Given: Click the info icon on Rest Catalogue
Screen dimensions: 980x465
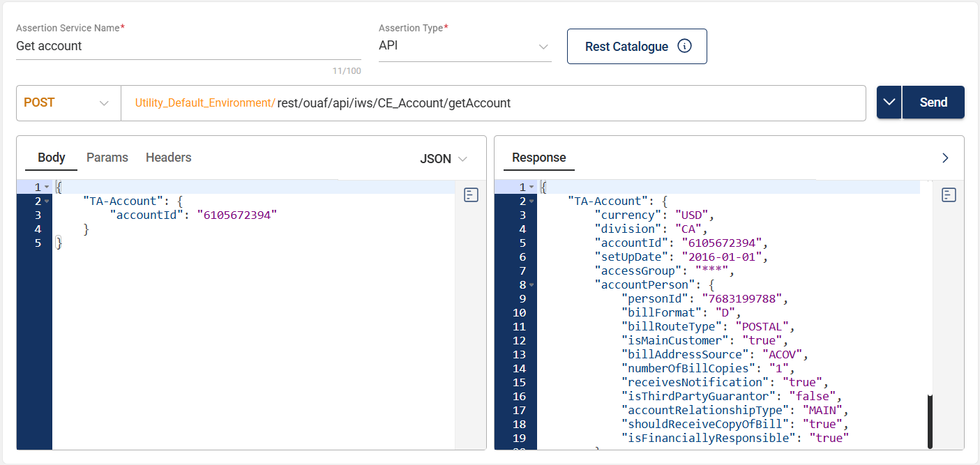Looking at the screenshot, I should click(684, 47).
